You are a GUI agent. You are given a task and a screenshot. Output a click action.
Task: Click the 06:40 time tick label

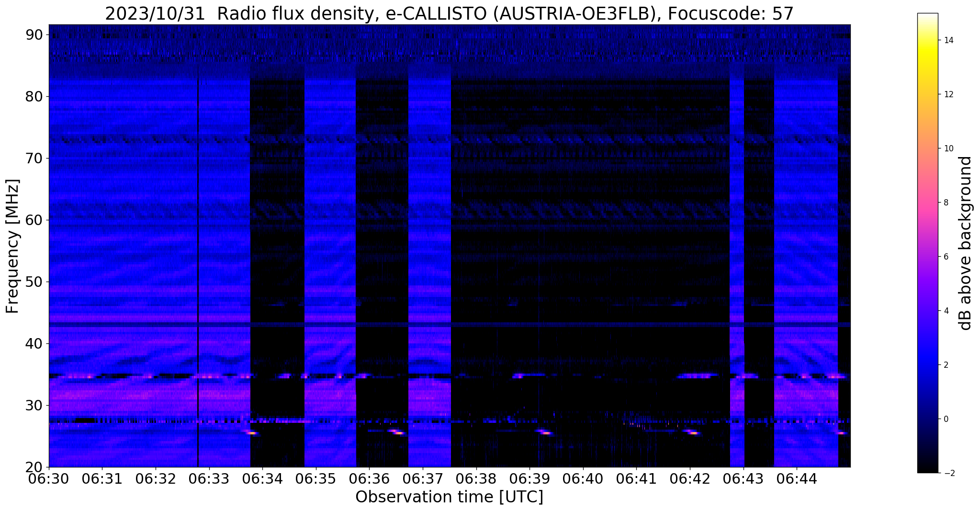coord(583,478)
